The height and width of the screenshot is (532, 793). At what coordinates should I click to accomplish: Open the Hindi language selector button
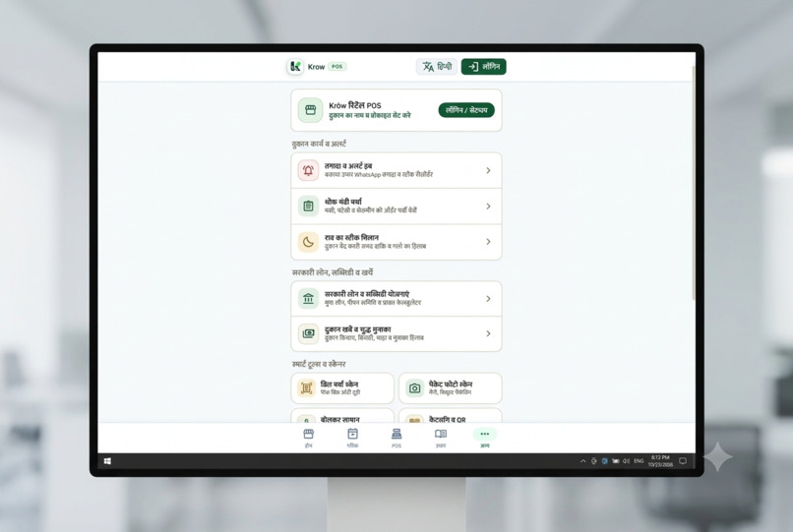click(437, 67)
